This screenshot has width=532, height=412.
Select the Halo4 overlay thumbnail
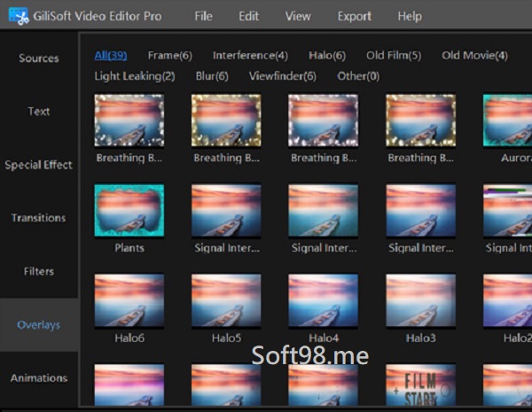point(324,299)
